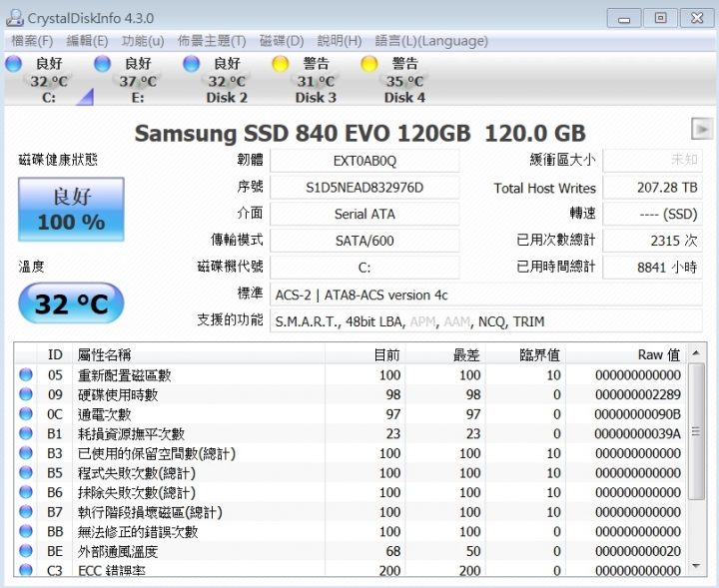The image size is (719, 588).
Task: Click raw value 00000000039A
Action: tap(638, 433)
